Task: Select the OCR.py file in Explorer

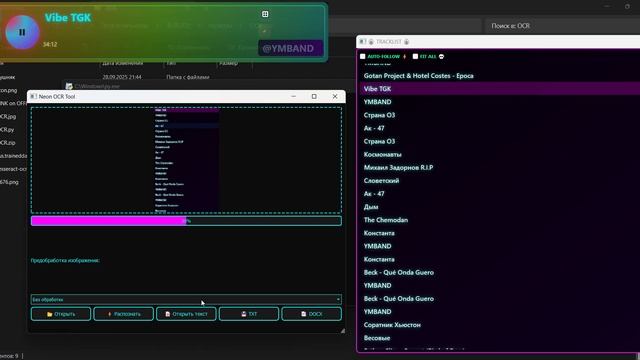Action: point(7,129)
